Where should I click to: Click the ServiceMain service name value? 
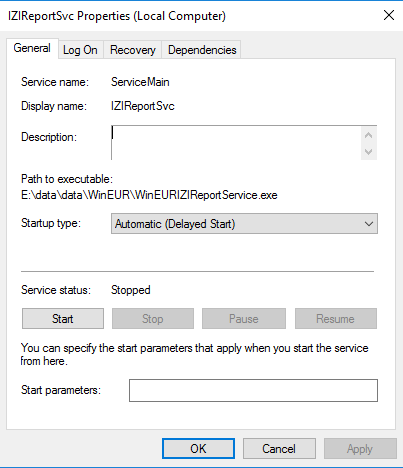click(140, 82)
